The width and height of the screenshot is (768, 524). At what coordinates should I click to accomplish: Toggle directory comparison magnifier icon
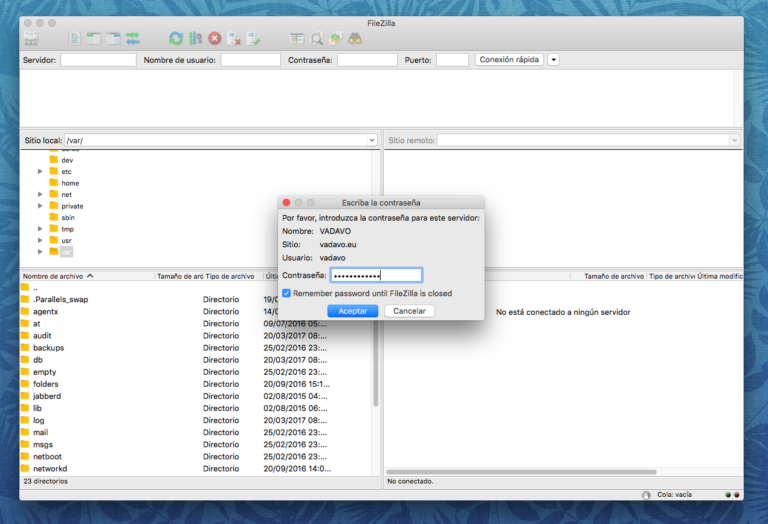(317, 39)
